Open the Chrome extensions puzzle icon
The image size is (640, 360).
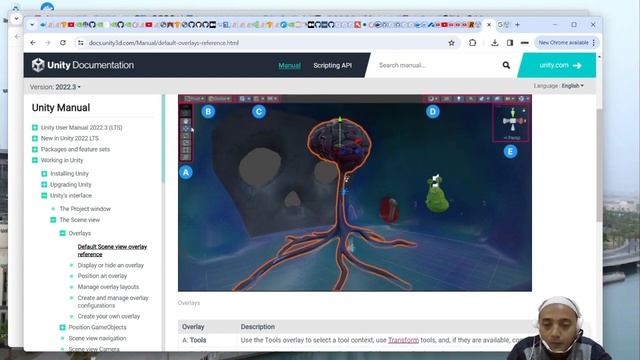(473, 42)
